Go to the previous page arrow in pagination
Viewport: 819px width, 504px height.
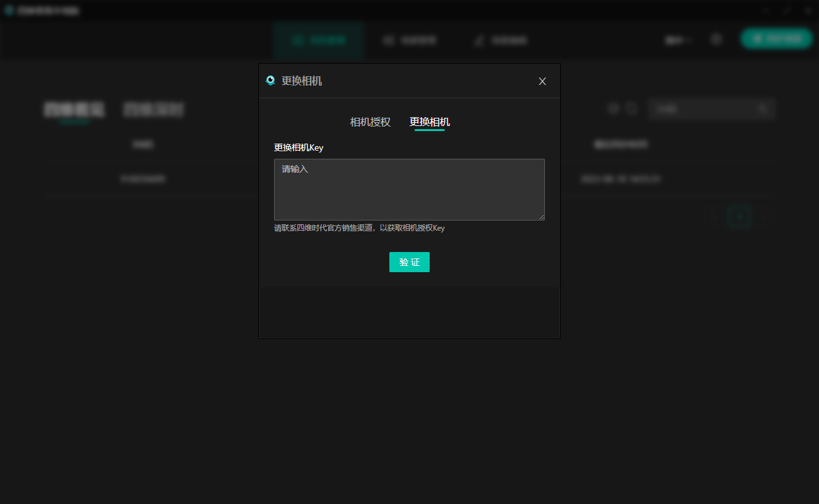tap(714, 217)
